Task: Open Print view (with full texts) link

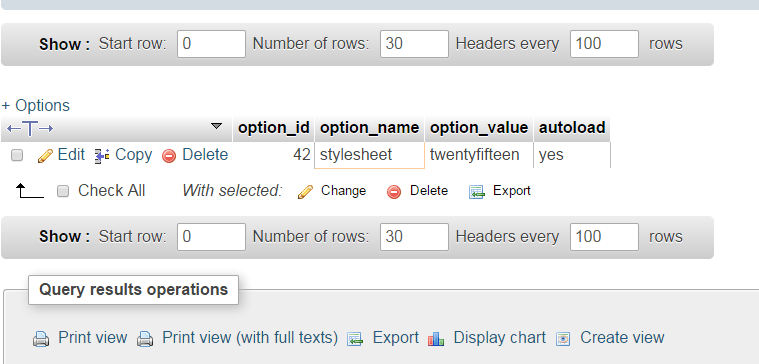Action: click(250, 337)
